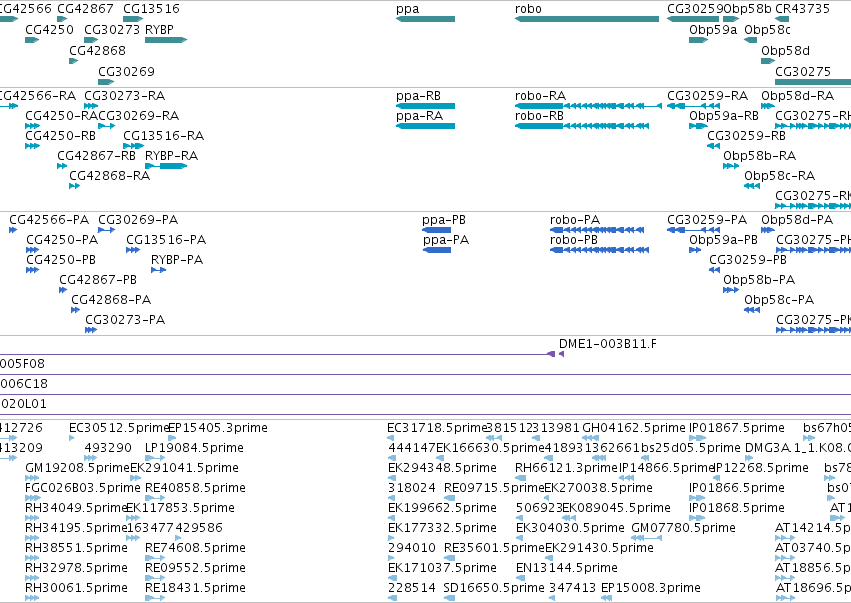The height and width of the screenshot is (603, 851).
Task: Click the CG30273-PA protein arrows
Action: 91,329
